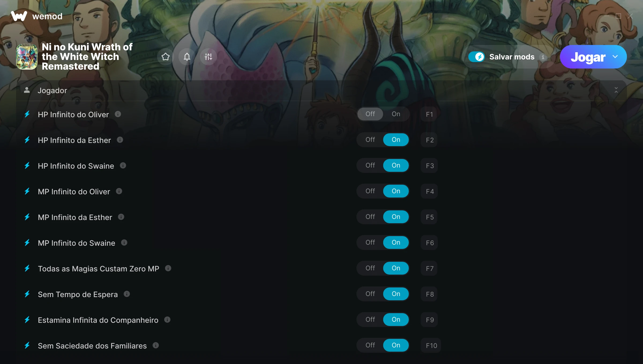The height and width of the screenshot is (364, 643).
Task: Show info for Todas as Magias Custam Zero MP
Action: (x=168, y=268)
